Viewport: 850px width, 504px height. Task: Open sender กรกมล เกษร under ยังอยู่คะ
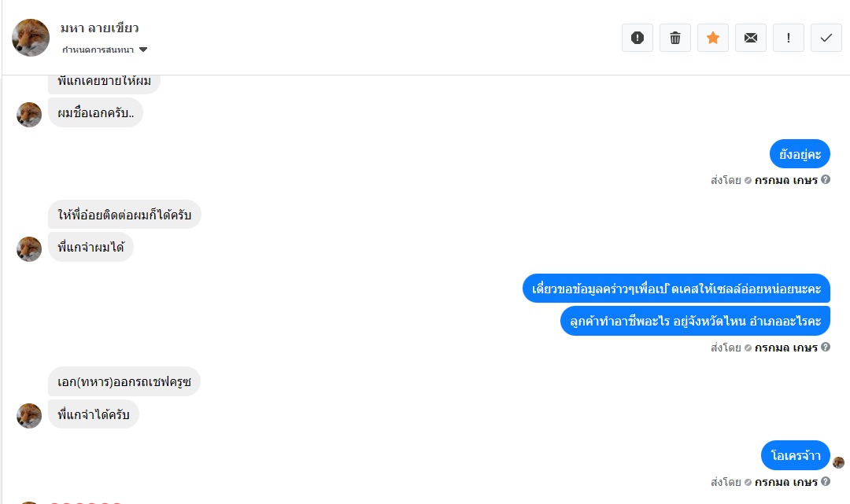point(785,180)
